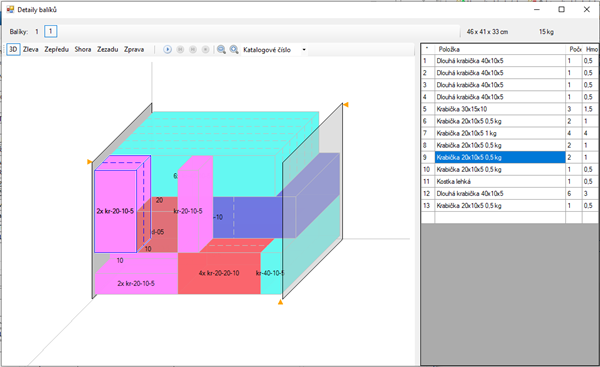600x367 pixels.
Task: Click the highlighted 2x kr-20-10-5 magenta box
Action: 116,211
